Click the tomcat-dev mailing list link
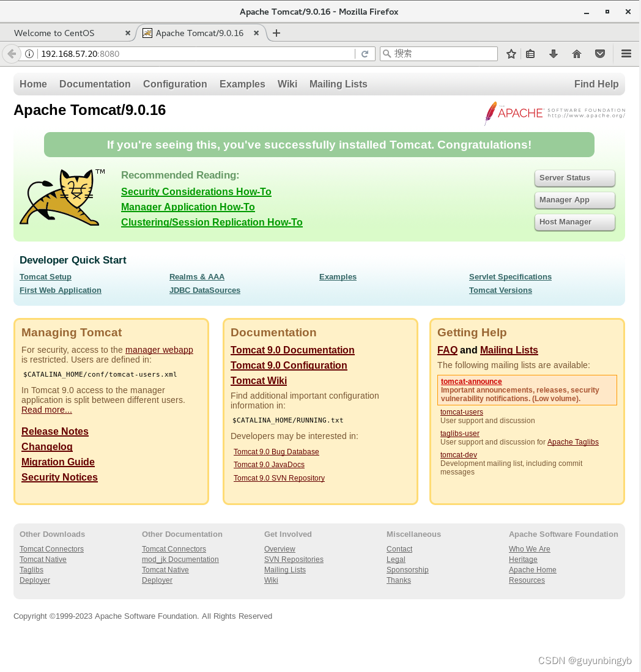The height and width of the screenshot is (672, 641). click(x=458, y=455)
